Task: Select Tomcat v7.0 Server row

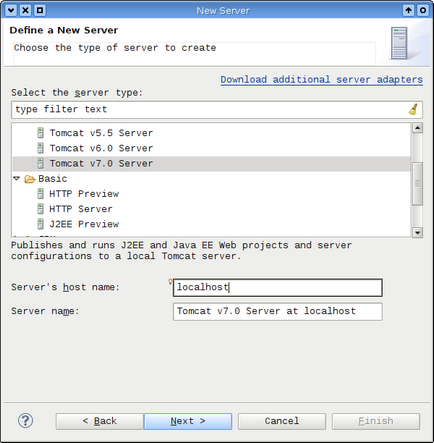Action: pyautogui.click(x=211, y=164)
